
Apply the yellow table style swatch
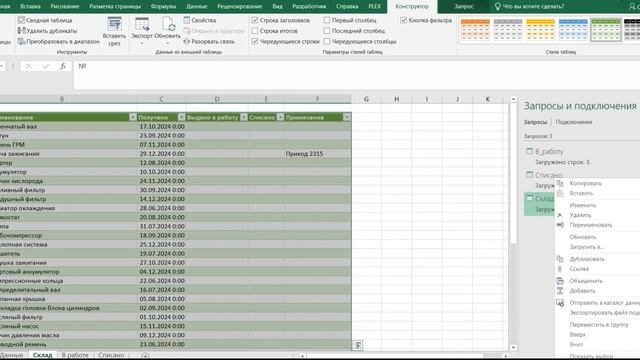(540, 29)
